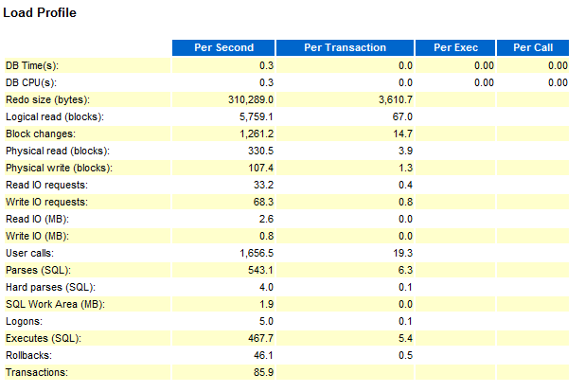Click the 19.3 per transaction value
The height and width of the screenshot is (392, 585).
click(403, 254)
